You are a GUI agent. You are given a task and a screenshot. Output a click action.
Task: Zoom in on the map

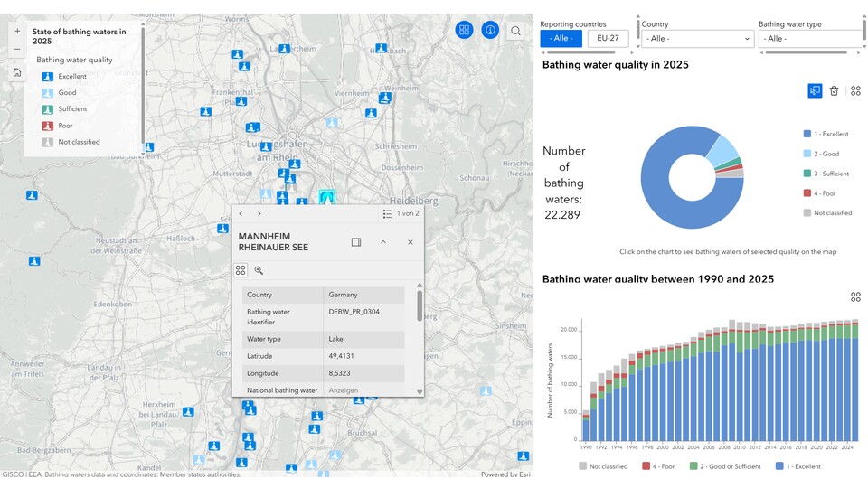click(17, 32)
